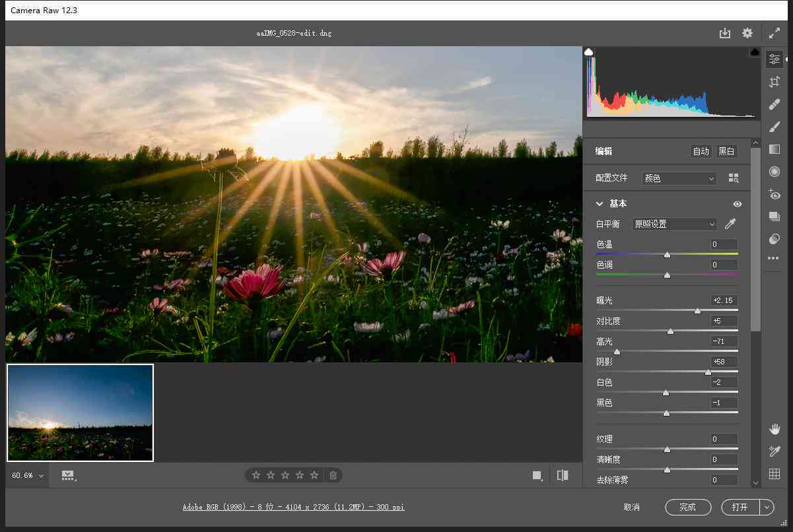Image resolution: width=793 pixels, height=532 pixels.
Task: Click the 完成 (Done) button
Action: click(x=688, y=508)
